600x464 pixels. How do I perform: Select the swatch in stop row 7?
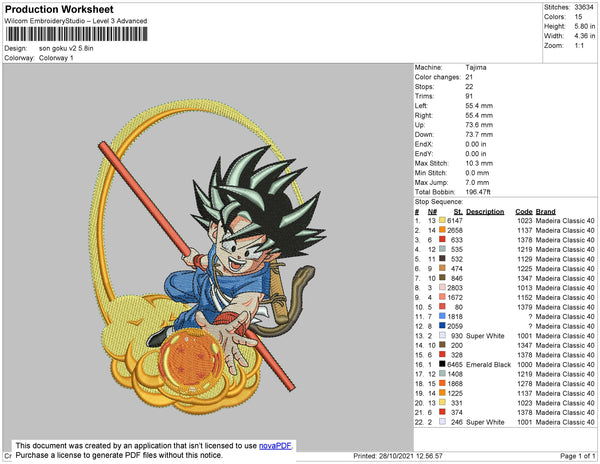[442, 278]
